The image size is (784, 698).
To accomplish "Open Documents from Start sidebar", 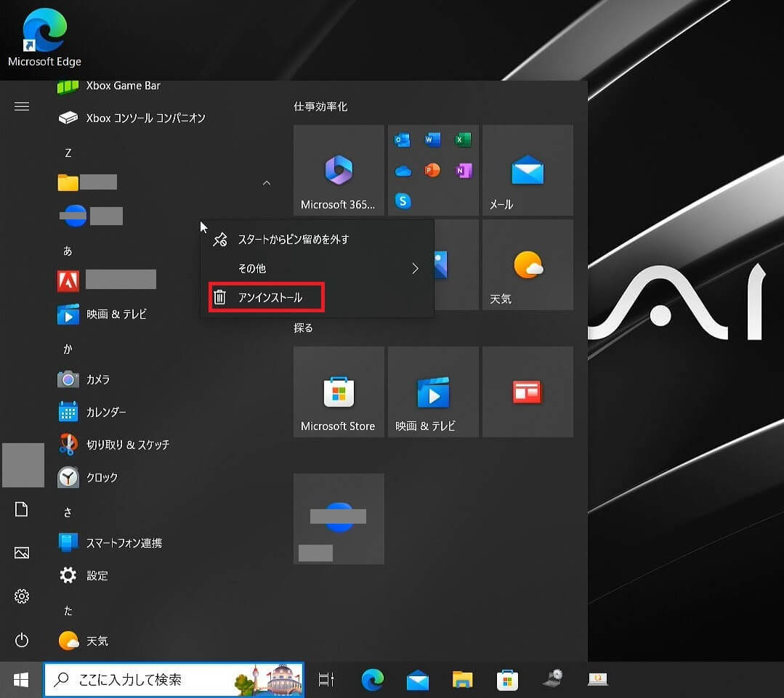I will click(x=22, y=509).
